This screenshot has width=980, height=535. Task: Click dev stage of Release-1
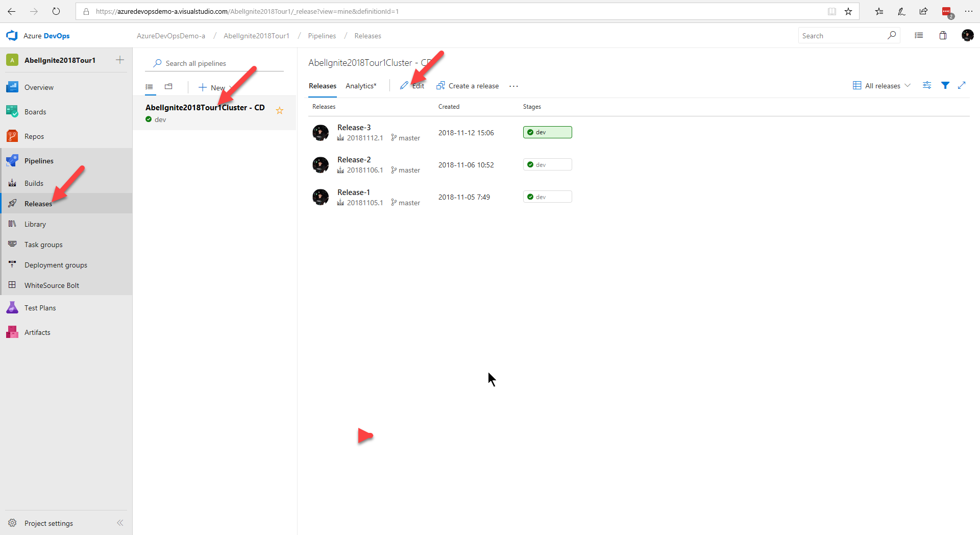[x=548, y=197]
